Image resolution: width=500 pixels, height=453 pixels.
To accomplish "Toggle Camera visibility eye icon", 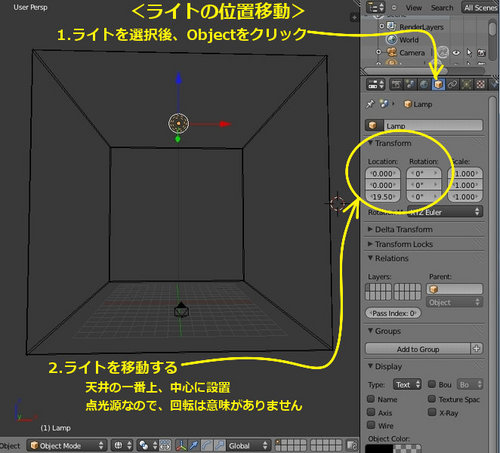I will (x=456, y=53).
